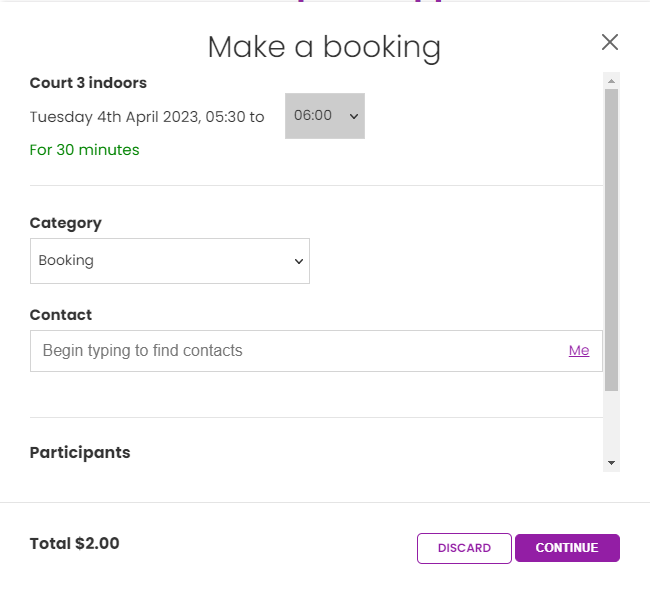Open the 06:00 end time dropdown
650x593 pixels.
(325, 116)
